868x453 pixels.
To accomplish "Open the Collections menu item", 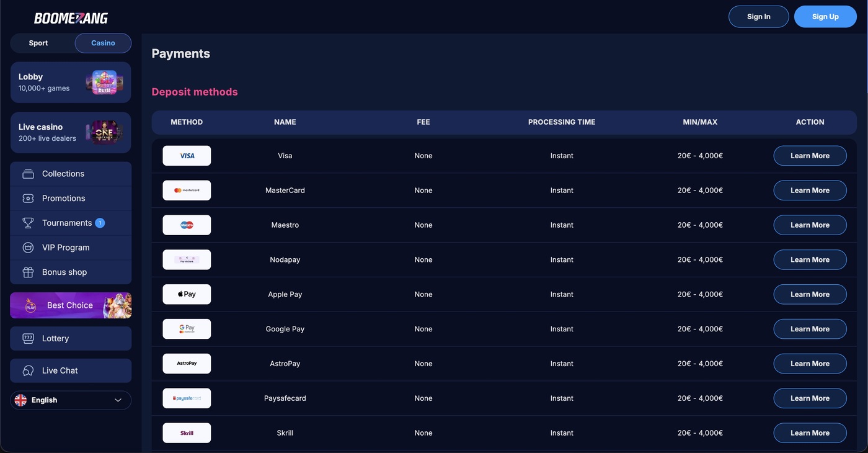I will click(x=71, y=174).
